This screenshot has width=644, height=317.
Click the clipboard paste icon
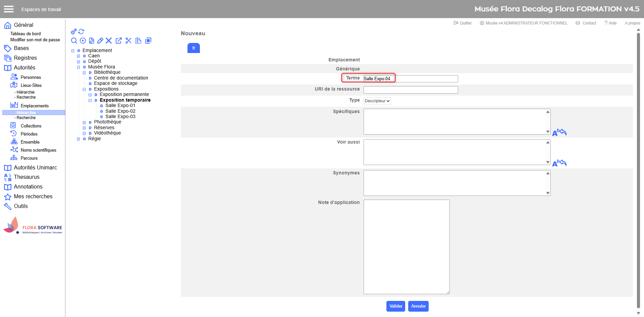click(x=138, y=41)
